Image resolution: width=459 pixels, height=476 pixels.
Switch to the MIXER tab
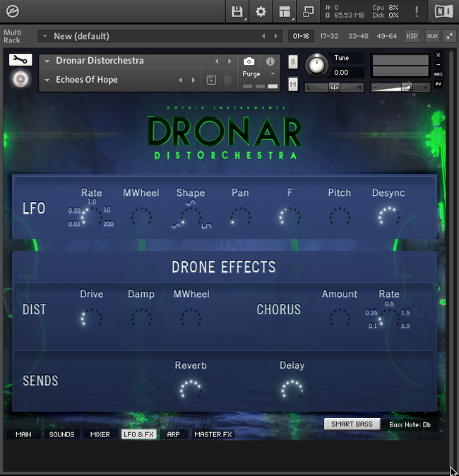pyautogui.click(x=100, y=434)
